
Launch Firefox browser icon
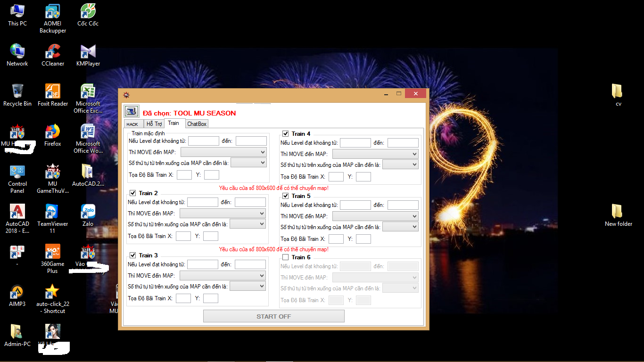(x=53, y=136)
